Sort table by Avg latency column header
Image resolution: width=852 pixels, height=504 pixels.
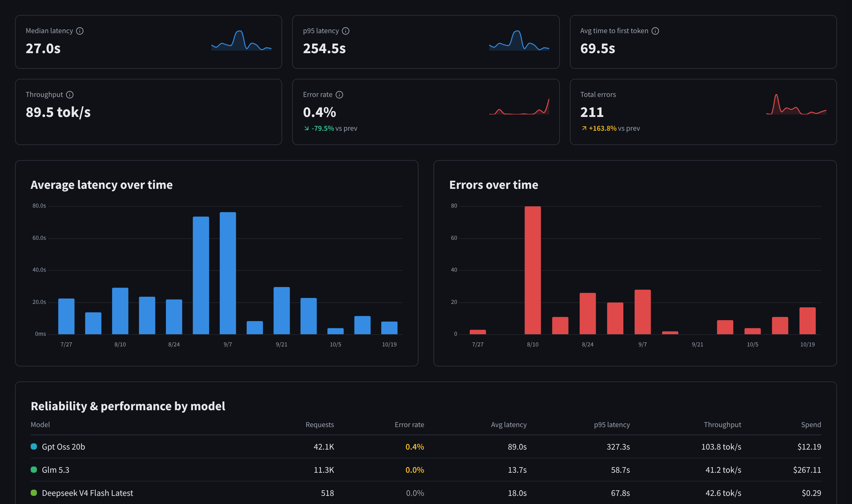[509, 425]
